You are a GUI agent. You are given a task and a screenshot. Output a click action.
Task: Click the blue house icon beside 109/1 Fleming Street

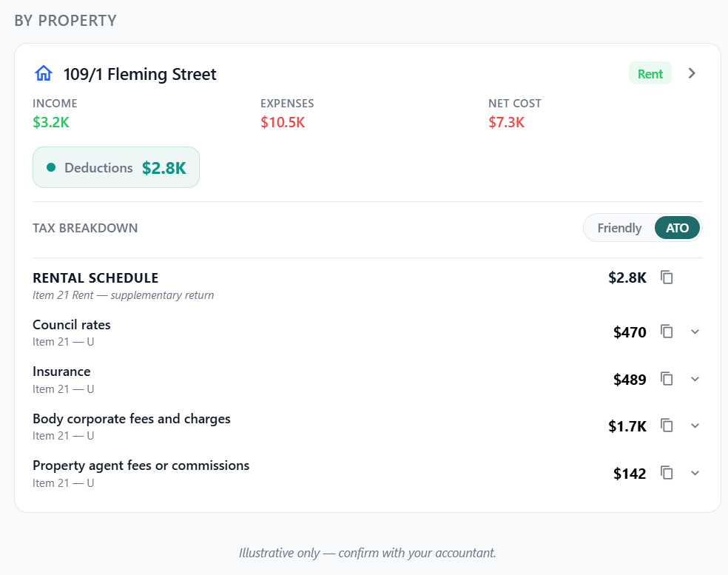click(44, 73)
